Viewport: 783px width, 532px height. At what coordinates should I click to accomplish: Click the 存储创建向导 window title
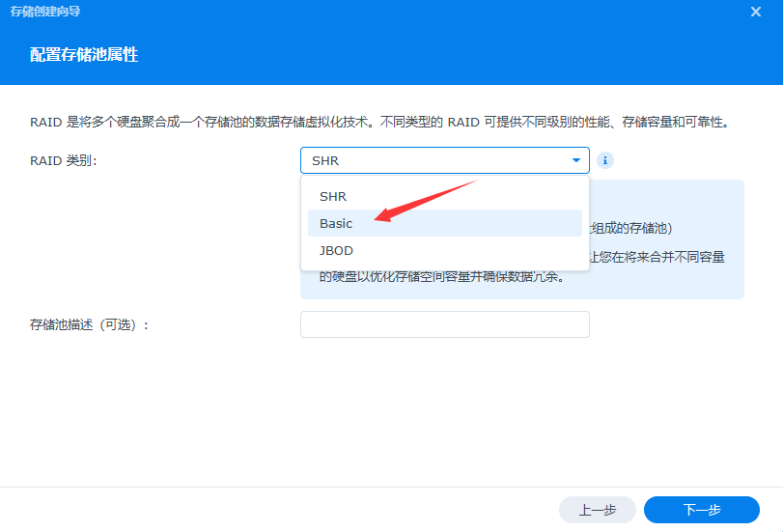(x=45, y=11)
